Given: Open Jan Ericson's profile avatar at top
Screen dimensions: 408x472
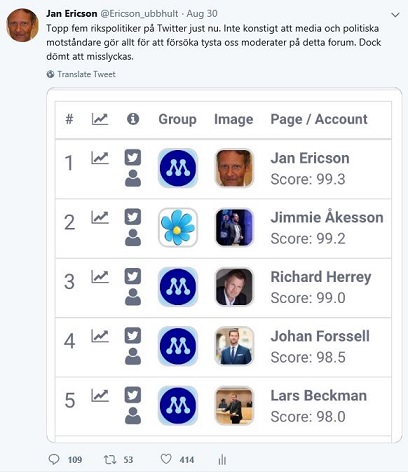Looking at the screenshot, I should click(22, 25).
